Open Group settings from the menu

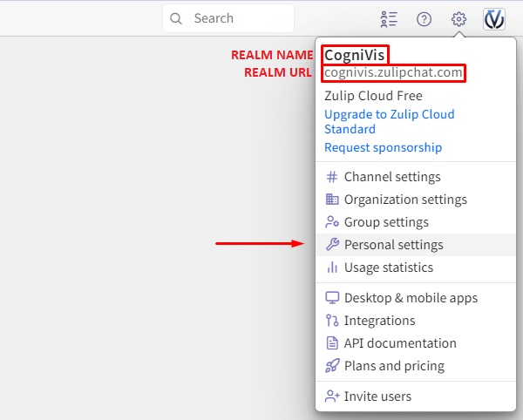pyautogui.click(x=386, y=222)
